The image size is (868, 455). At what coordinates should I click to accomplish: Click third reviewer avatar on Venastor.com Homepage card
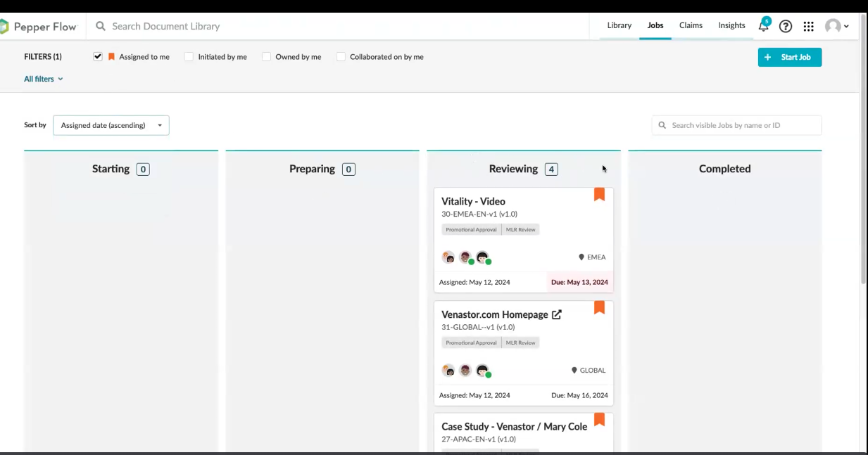[482, 370]
